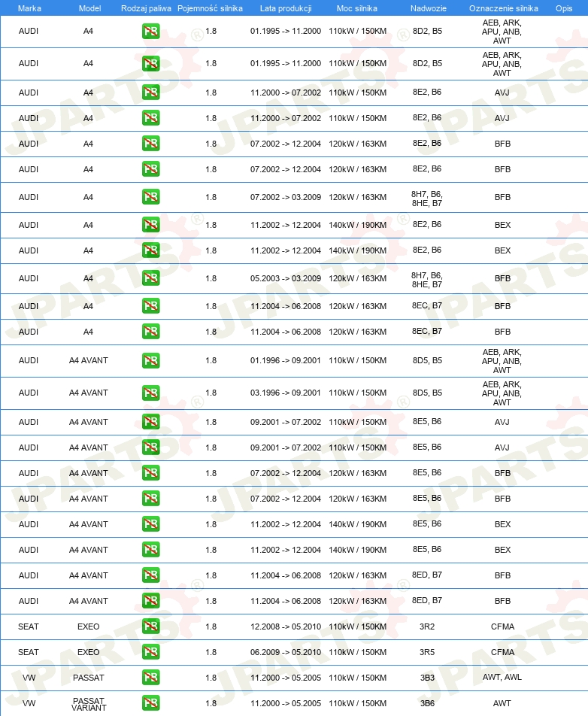The image size is (588, 716).
Task: Click 110kW / 150KM in 3B6 row
Action: (x=357, y=704)
